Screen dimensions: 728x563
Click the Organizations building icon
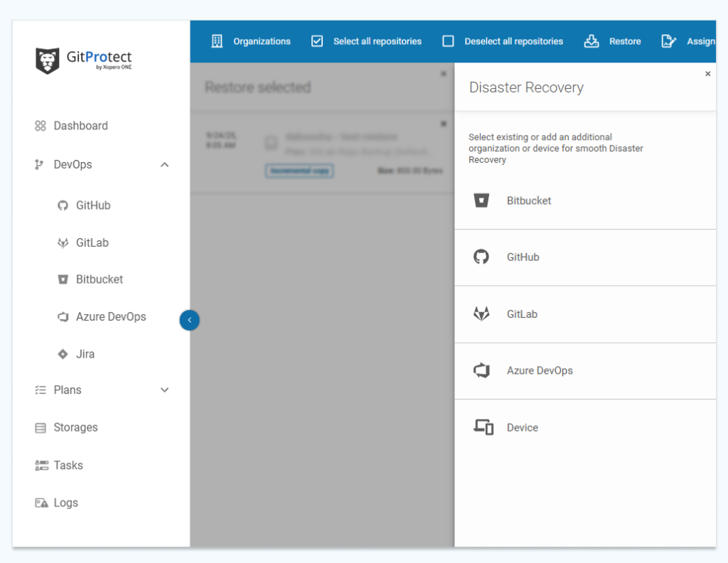click(217, 41)
